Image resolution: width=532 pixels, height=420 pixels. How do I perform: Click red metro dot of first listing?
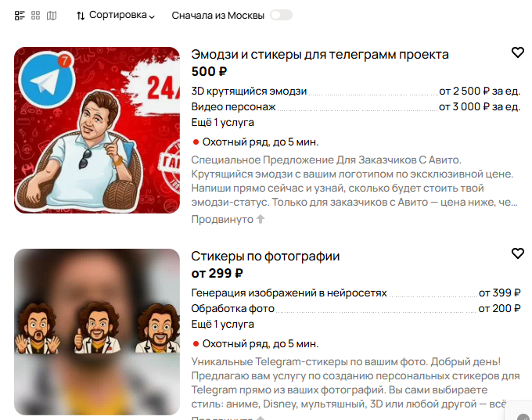coord(196,142)
